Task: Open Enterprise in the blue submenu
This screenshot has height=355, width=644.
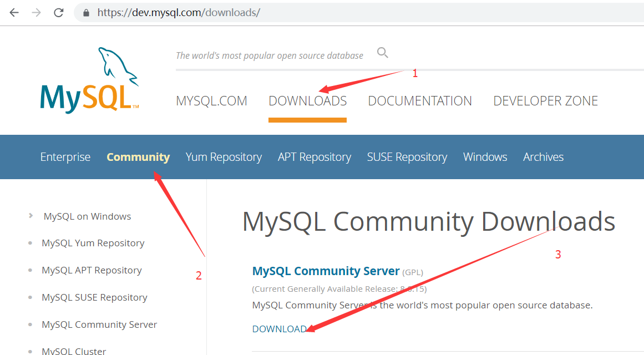Action: (65, 157)
